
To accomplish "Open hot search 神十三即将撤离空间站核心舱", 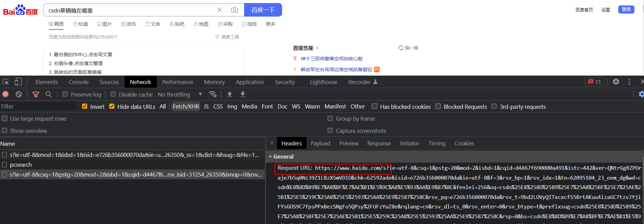I will (332, 59).
